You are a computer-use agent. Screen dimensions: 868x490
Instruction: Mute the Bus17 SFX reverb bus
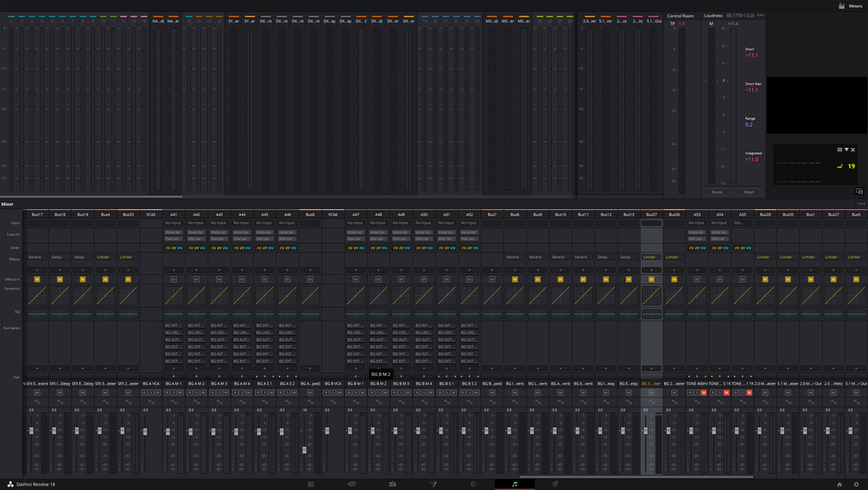[x=37, y=392]
